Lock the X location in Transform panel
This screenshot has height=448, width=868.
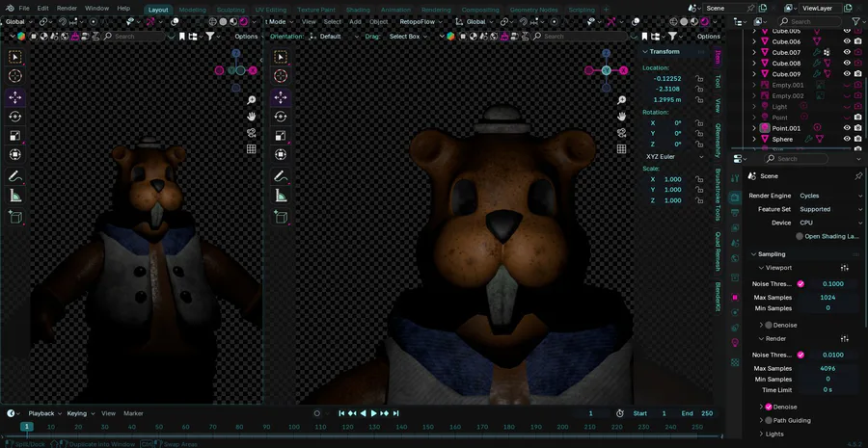pyautogui.click(x=700, y=79)
